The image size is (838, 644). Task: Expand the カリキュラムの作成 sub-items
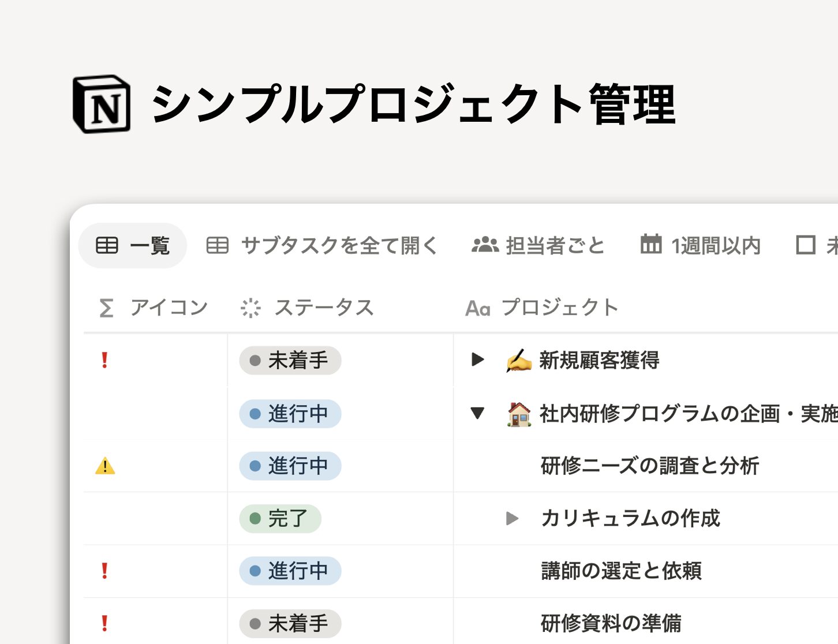[x=512, y=518]
